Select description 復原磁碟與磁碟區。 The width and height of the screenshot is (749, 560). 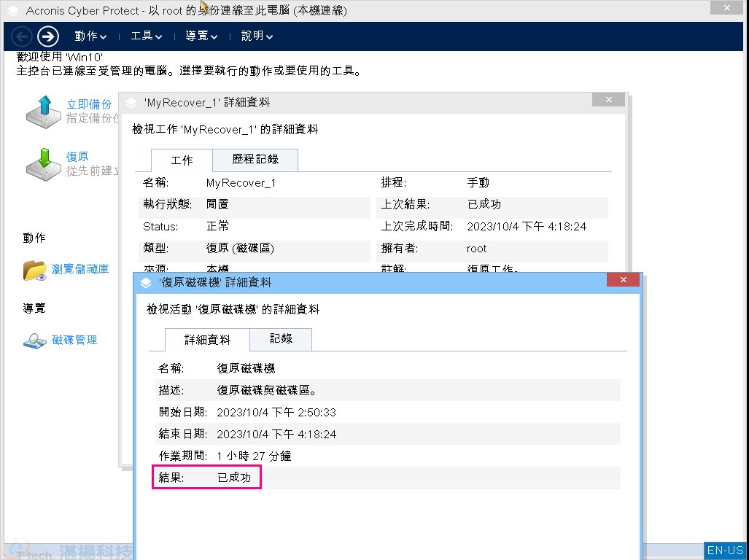point(267,391)
